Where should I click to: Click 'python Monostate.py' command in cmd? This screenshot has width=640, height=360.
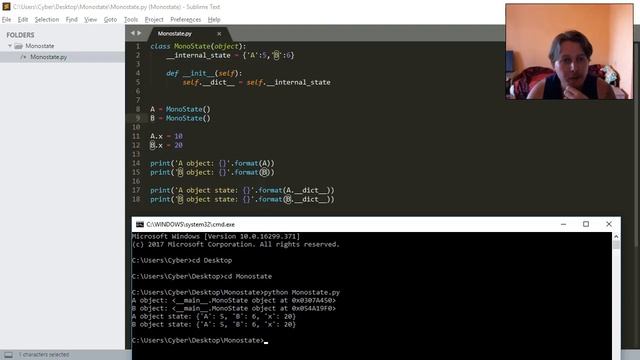pyautogui.click(x=302, y=292)
